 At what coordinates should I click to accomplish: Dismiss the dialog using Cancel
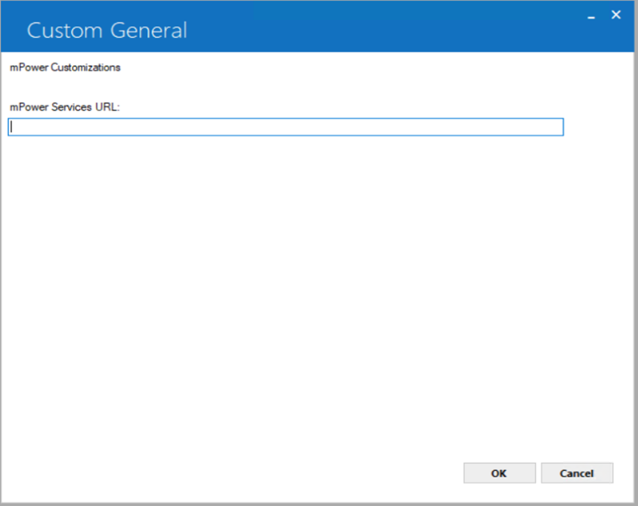click(577, 473)
